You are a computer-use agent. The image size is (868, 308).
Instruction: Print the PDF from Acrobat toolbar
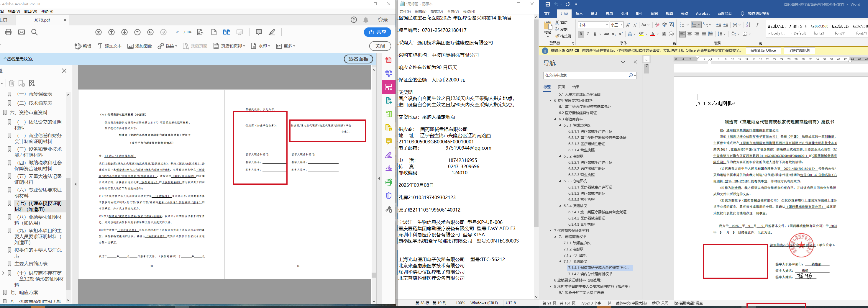pos(9,32)
